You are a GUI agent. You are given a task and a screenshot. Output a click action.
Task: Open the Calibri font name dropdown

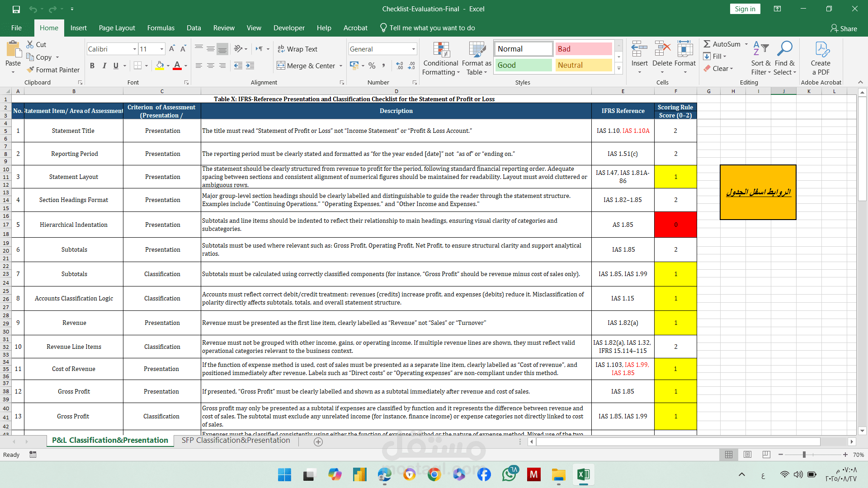coord(135,49)
